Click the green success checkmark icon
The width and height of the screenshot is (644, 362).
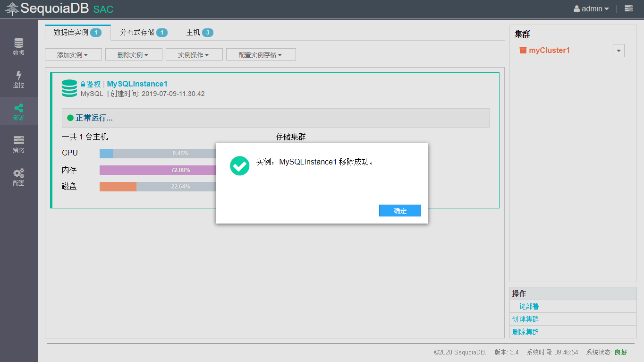(239, 166)
